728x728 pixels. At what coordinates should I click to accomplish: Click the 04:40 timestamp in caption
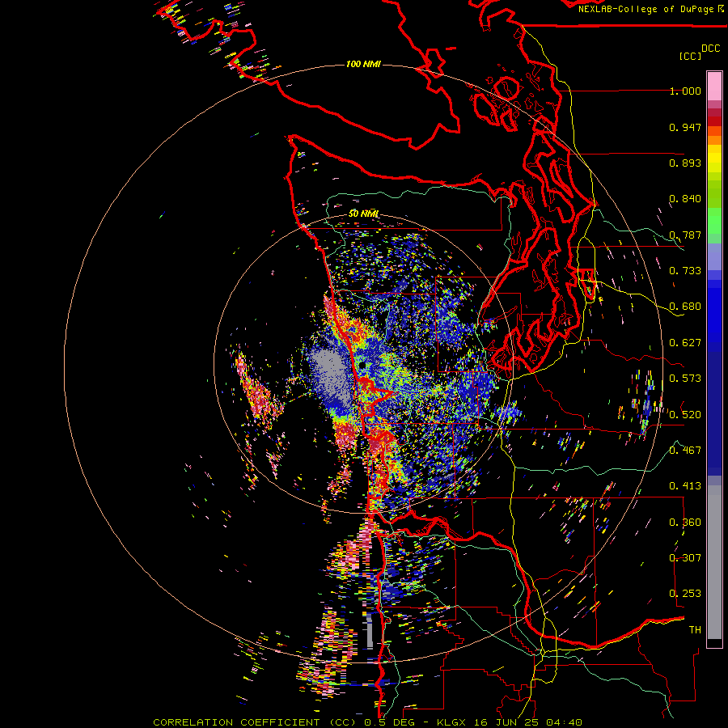point(564,722)
